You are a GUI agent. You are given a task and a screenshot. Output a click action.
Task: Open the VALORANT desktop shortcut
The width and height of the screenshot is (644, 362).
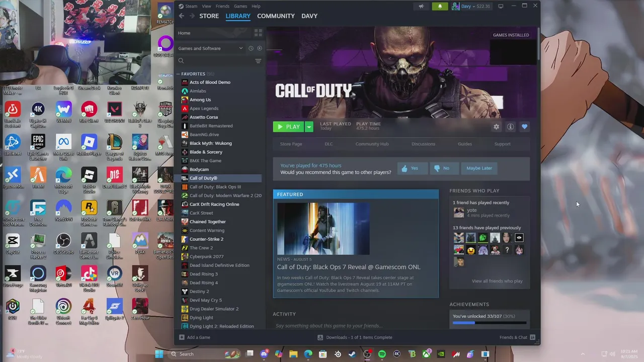pos(114,112)
